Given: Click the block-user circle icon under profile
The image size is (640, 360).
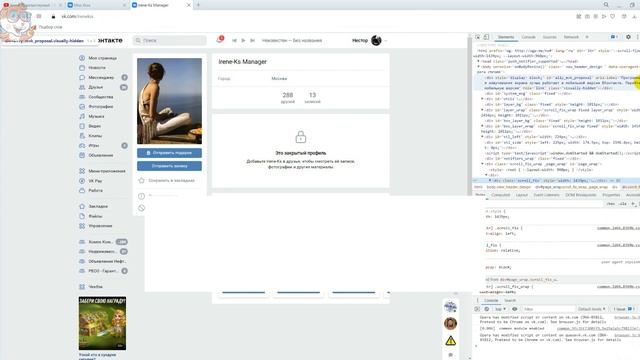Looking at the screenshot, I should pos(142,208).
